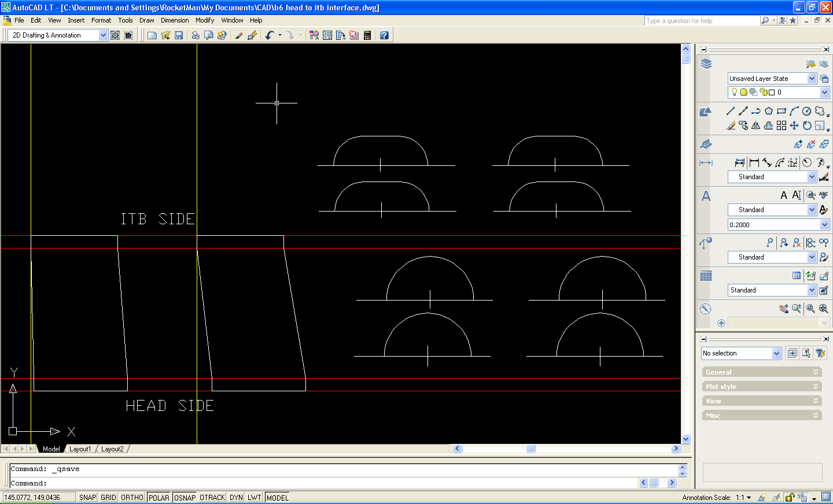
Task: Open the Draw menu
Action: click(x=147, y=20)
